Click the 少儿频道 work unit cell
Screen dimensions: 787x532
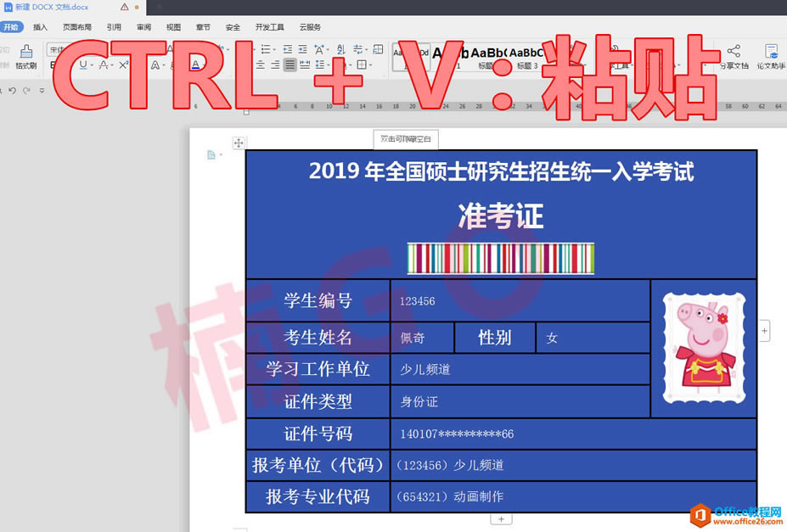(x=520, y=370)
